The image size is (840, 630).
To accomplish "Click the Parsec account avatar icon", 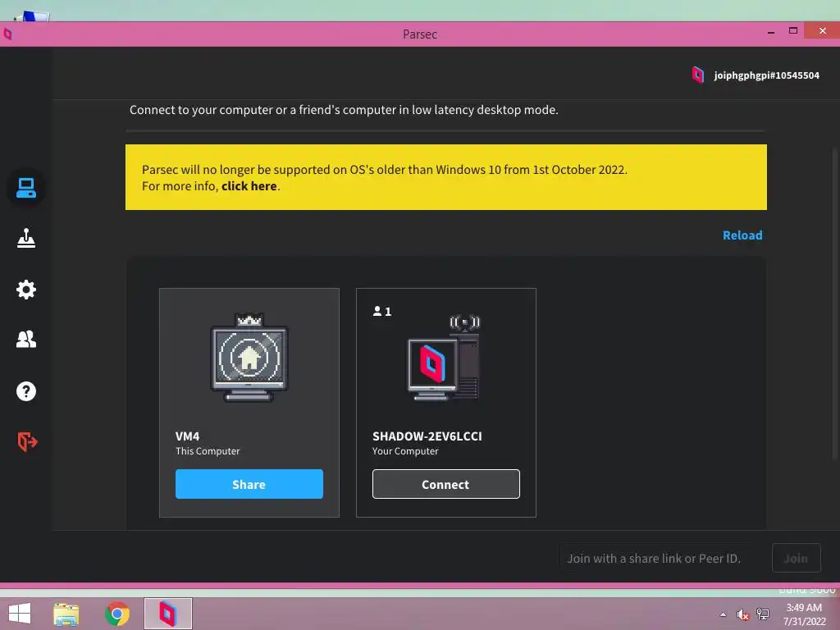I will tap(697, 75).
